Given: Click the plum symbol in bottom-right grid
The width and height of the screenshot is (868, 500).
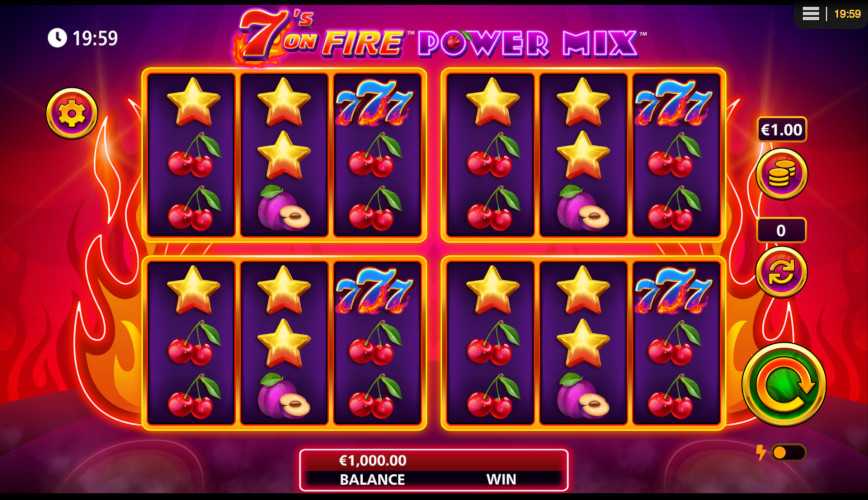Looking at the screenshot, I should [583, 395].
